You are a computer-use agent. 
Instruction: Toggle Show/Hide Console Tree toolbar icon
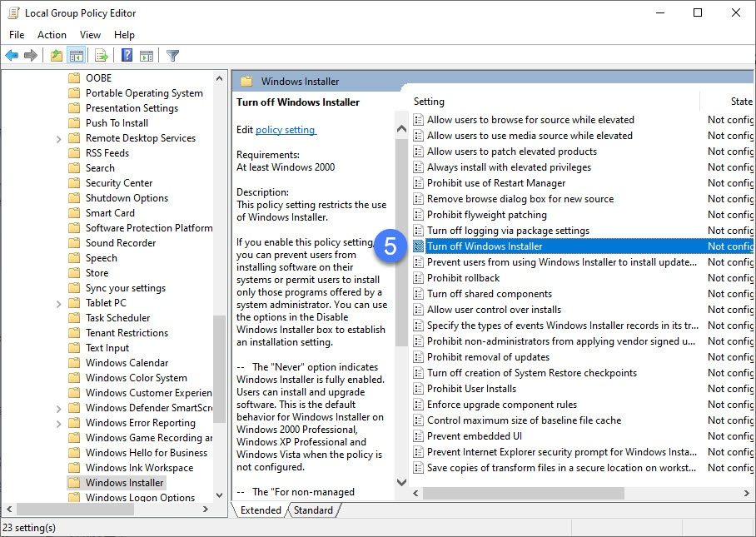tap(76, 56)
